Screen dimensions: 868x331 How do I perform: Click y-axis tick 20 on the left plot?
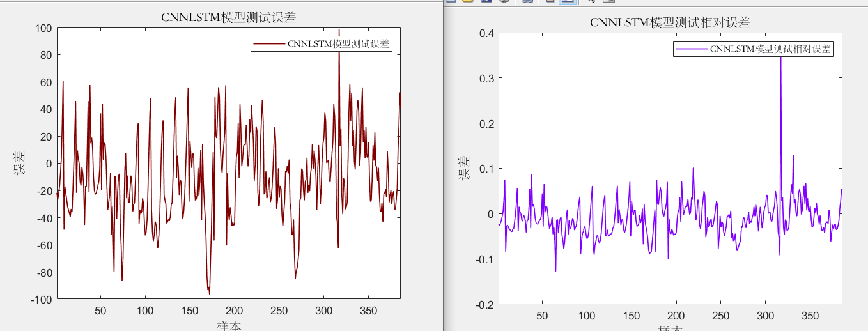[x=46, y=137]
